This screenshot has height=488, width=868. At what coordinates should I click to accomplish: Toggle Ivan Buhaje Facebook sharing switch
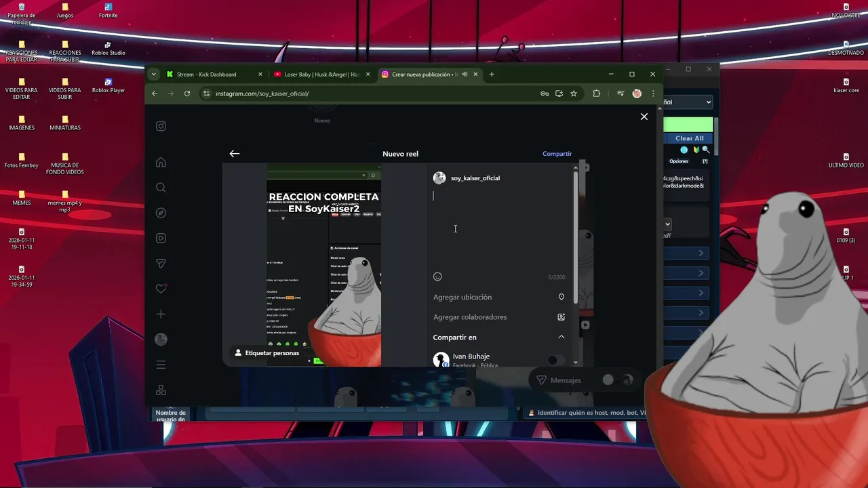pyautogui.click(x=555, y=360)
